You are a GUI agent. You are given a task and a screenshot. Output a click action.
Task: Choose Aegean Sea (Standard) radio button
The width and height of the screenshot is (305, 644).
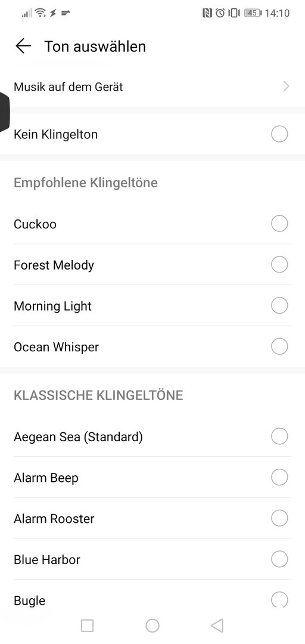pos(279,436)
